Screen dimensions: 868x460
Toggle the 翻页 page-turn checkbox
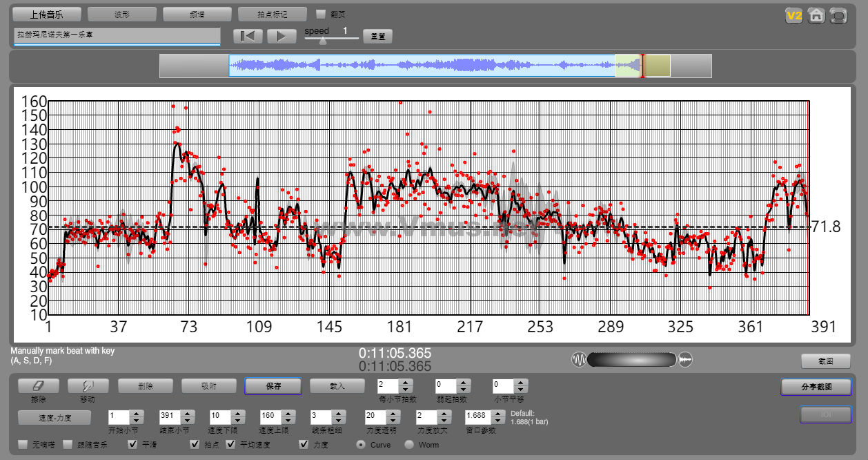tap(321, 14)
